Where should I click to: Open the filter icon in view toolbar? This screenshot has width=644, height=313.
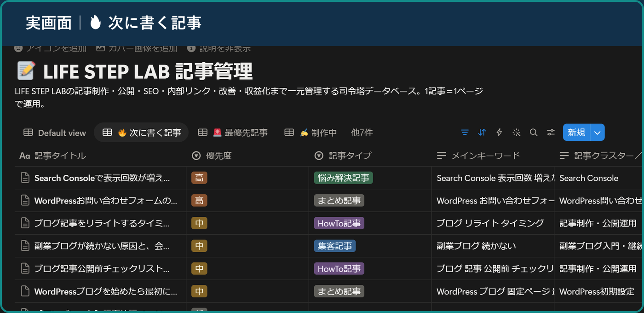465,133
